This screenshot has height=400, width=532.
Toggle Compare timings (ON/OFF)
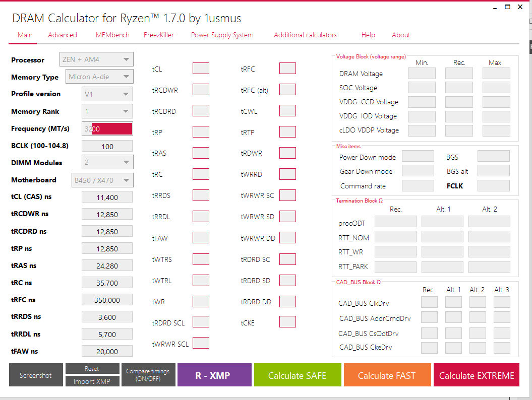(148, 375)
